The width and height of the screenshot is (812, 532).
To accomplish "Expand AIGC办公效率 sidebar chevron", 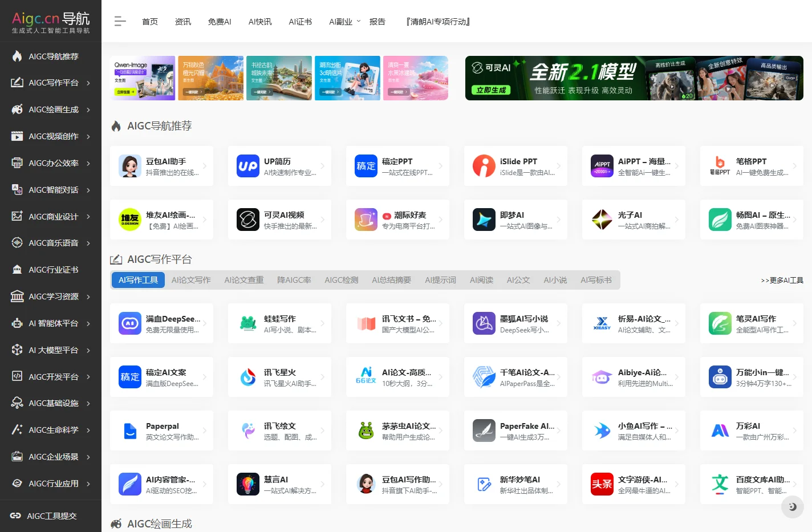I will click(x=88, y=164).
